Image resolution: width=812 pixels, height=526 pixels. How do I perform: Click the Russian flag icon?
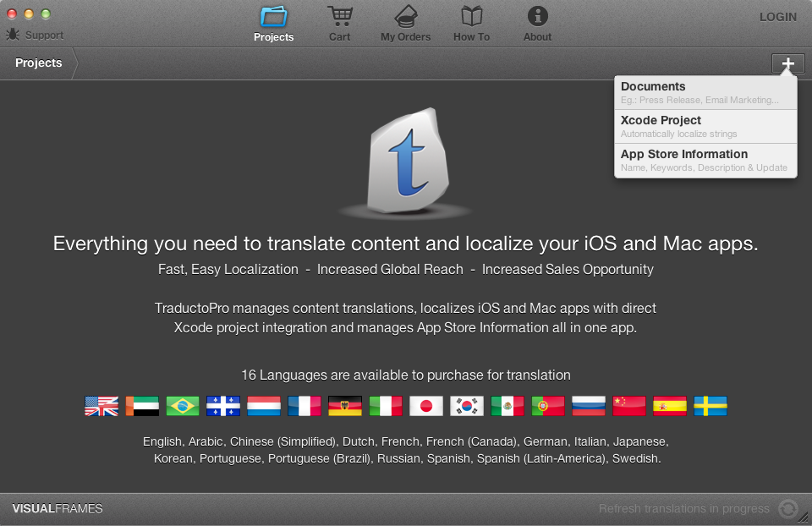click(589, 406)
